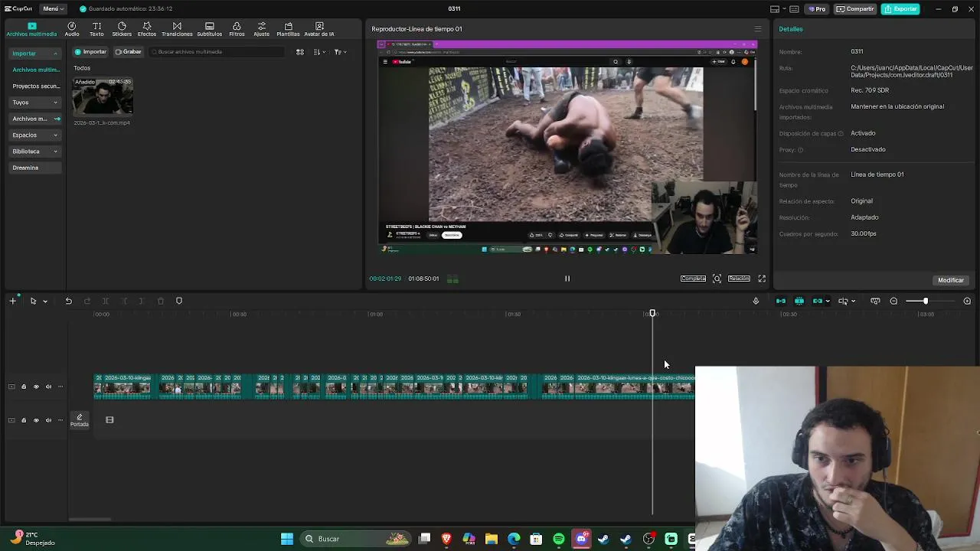
Task: Open the media sort dropdown
Action: tap(319, 52)
